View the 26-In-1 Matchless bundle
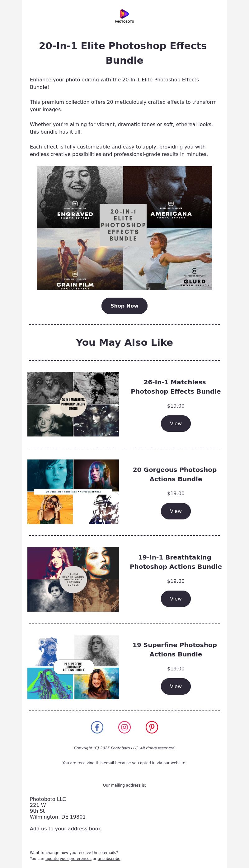 176,423
